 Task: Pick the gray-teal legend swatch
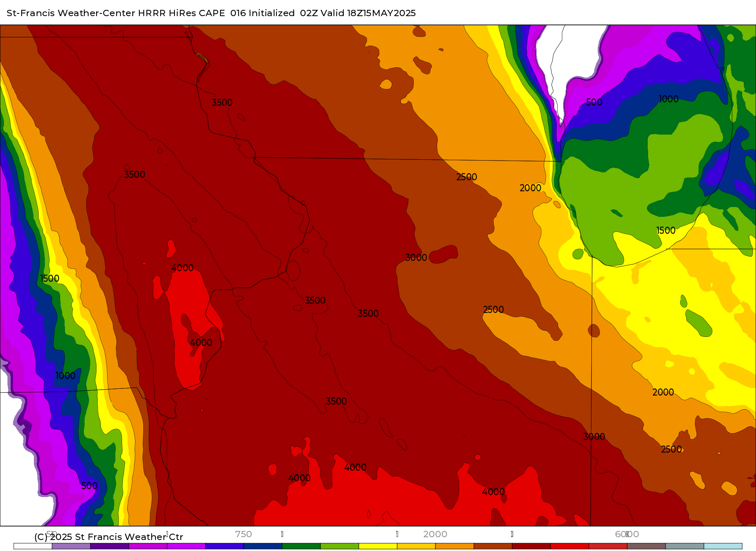(x=685, y=546)
